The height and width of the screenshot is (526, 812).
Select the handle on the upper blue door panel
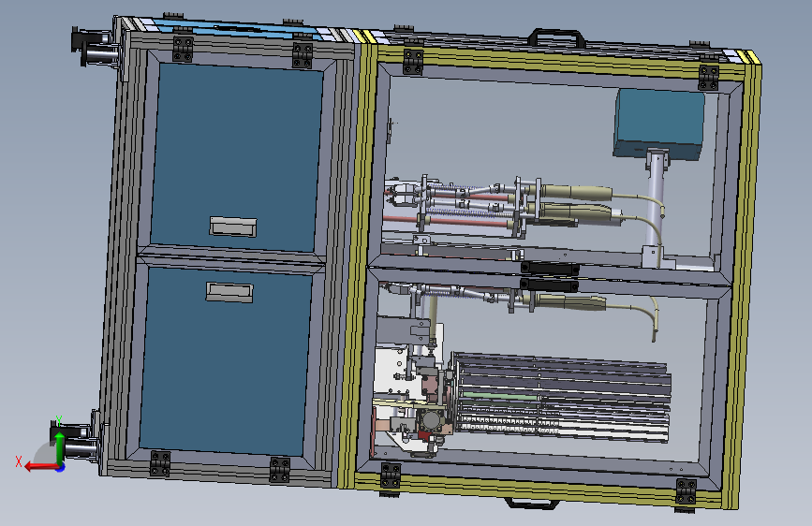pyautogui.click(x=233, y=226)
